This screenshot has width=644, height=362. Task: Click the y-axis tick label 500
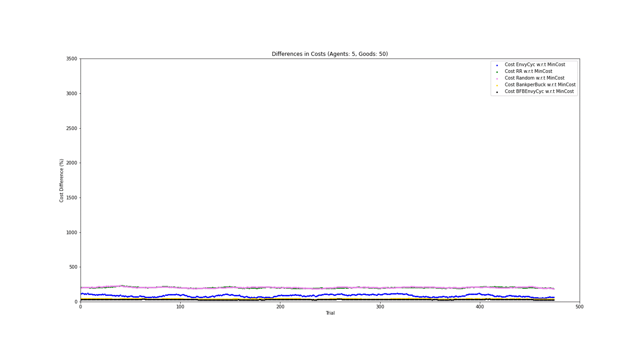point(73,267)
